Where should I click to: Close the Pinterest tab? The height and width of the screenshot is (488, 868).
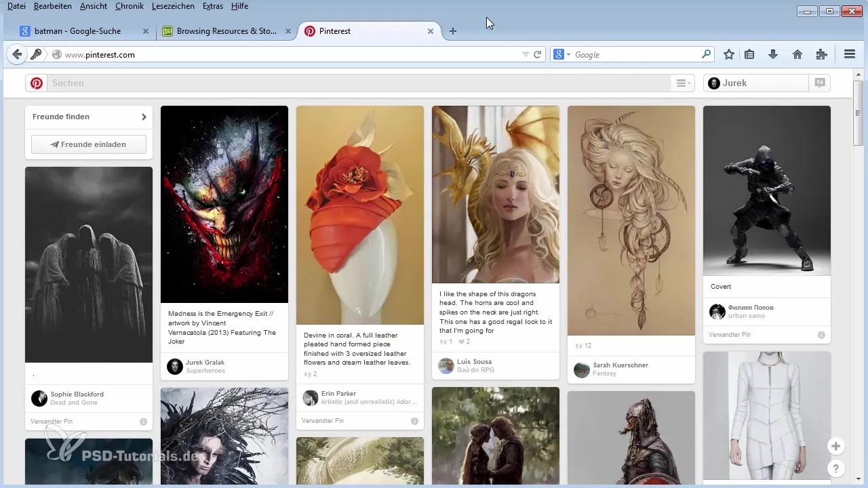coord(431,31)
